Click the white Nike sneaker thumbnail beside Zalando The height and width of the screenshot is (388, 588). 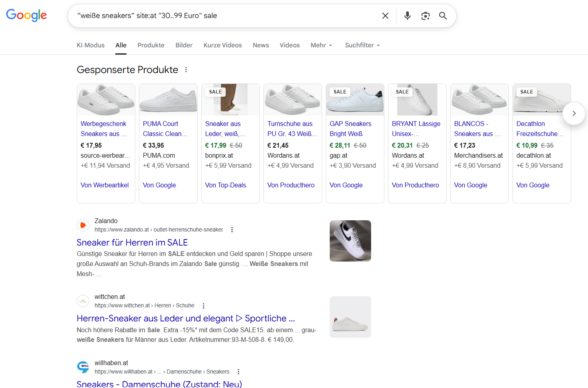[x=350, y=241]
